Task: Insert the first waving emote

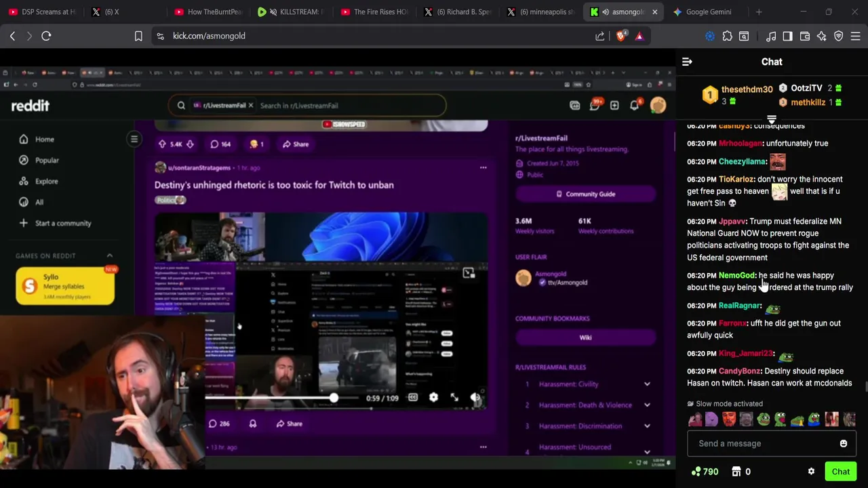Action: click(694, 420)
